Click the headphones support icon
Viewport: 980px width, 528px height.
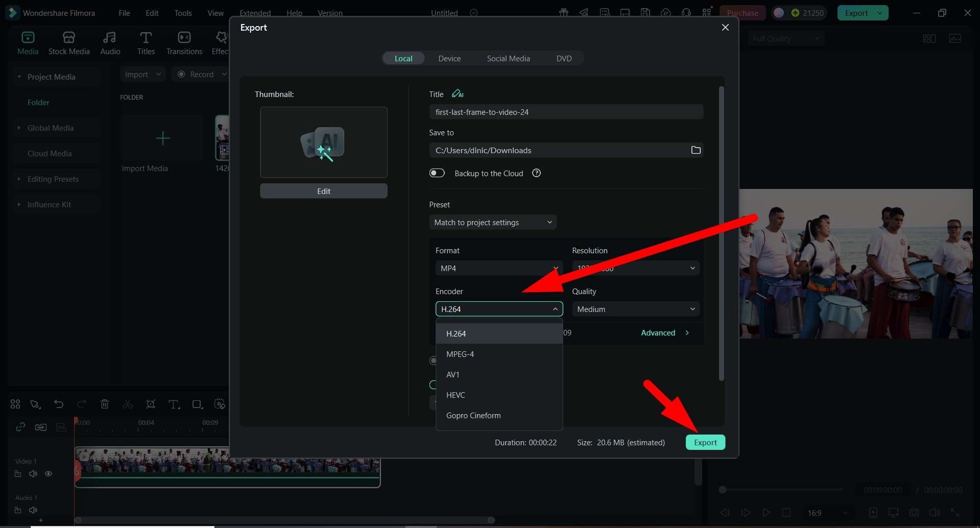[x=686, y=13]
